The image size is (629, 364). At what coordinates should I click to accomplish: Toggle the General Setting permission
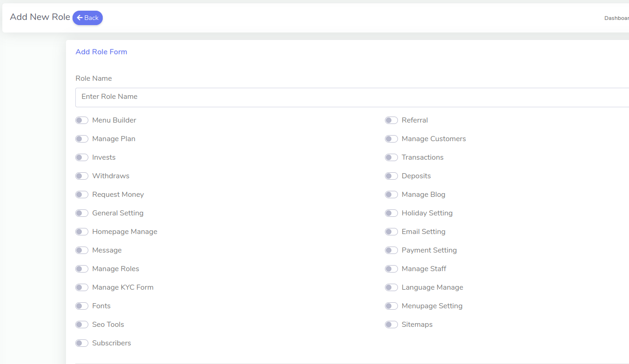(x=82, y=213)
